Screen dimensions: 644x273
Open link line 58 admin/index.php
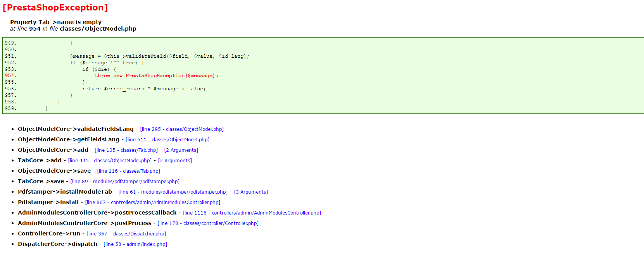(x=135, y=244)
